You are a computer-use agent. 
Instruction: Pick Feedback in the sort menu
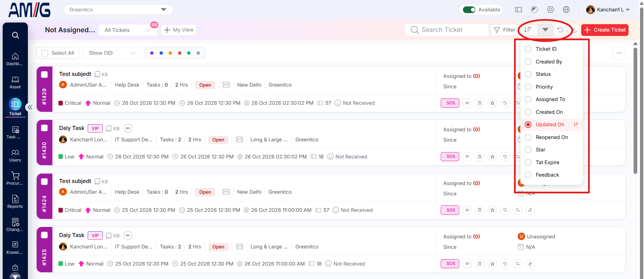click(x=552, y=175)
